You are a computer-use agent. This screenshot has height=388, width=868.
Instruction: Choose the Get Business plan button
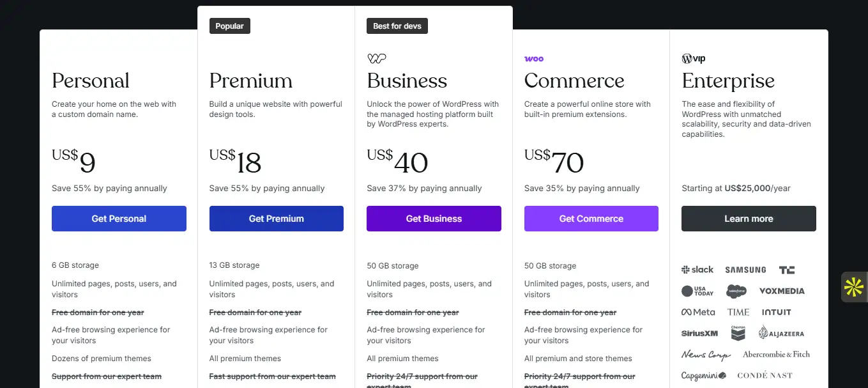coord(434,219)
